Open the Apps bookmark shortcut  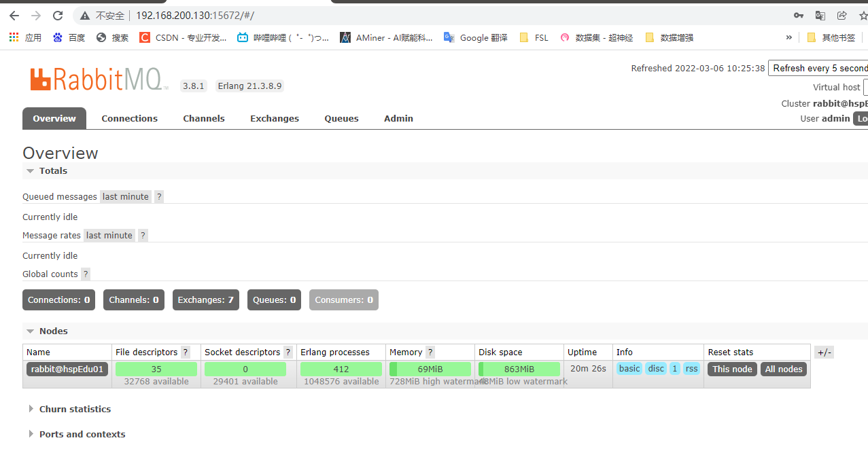25,37
